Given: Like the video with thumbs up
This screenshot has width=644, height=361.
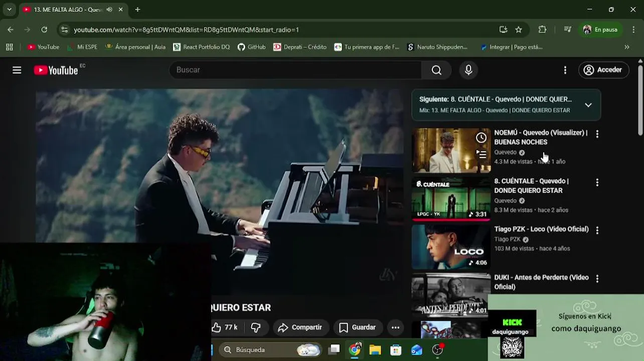Looking at the screenshot, I should point(224,327).
